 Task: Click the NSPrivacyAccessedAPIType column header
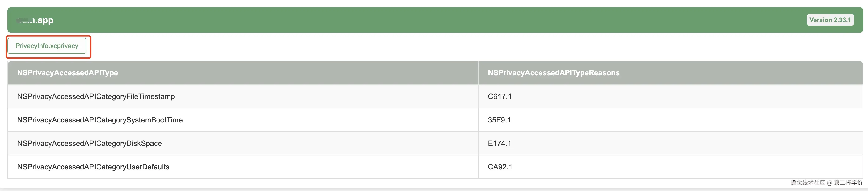click(x=67, y=73)
